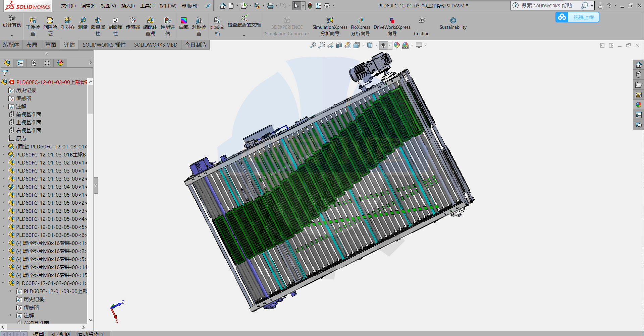Collapse the PLD60FC-12-01-03-06-00<1> tree node
This screenshot has width=644, height=336.
tap(4, 283)
